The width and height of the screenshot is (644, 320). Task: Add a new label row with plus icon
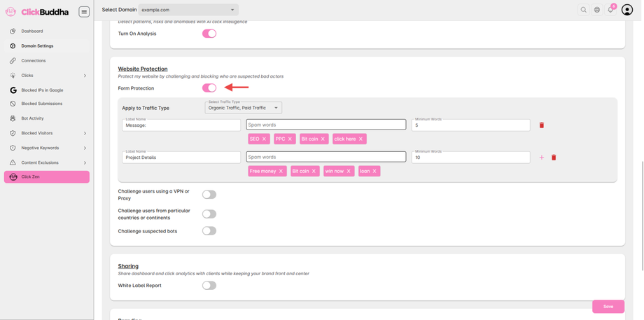click(542, 158)
